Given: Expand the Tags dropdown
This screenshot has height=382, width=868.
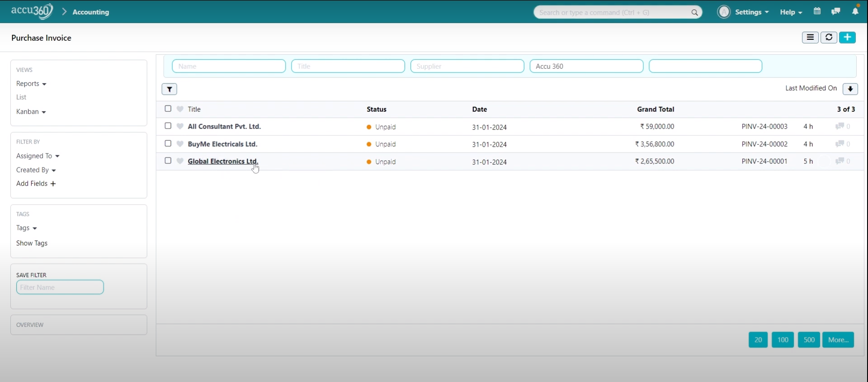Looking at the screenshot, I should pos(27,228).
